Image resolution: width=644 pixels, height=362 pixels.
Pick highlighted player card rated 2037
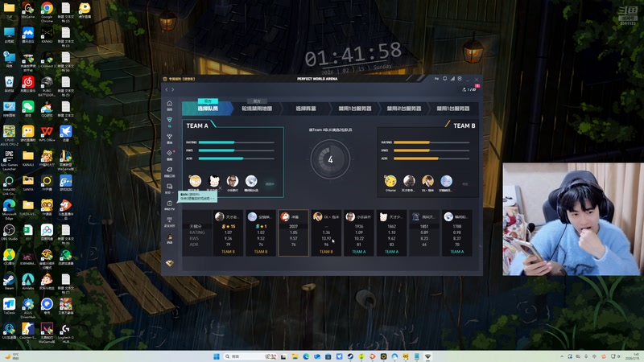point(293,233)
